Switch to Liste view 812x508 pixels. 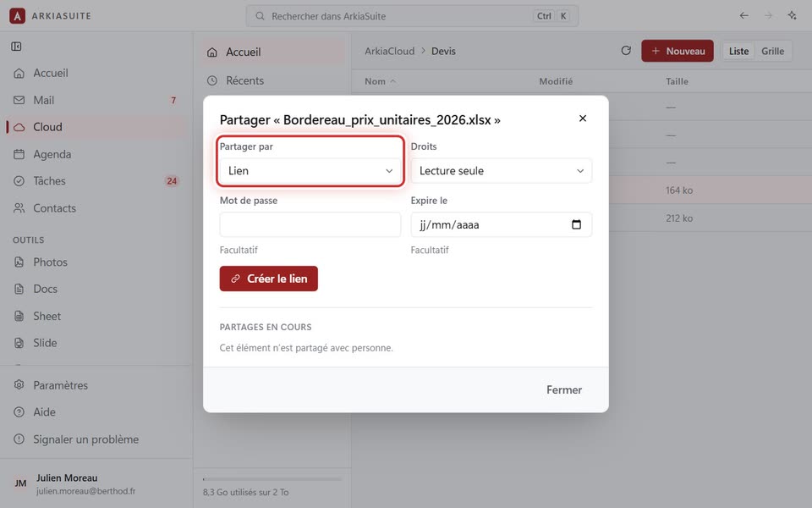[738, 51]
